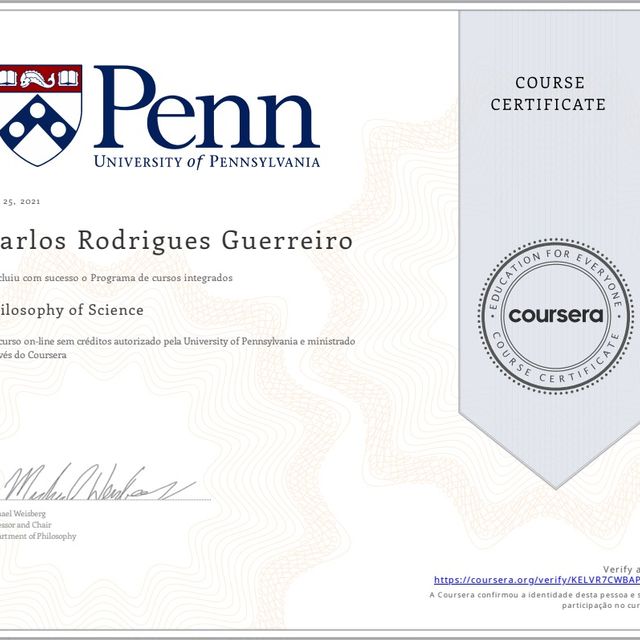Click the 'Philosophy of Science' course title
Image resolution: width=640 pixels, height=640 pixels.
[x=71, y=310]
